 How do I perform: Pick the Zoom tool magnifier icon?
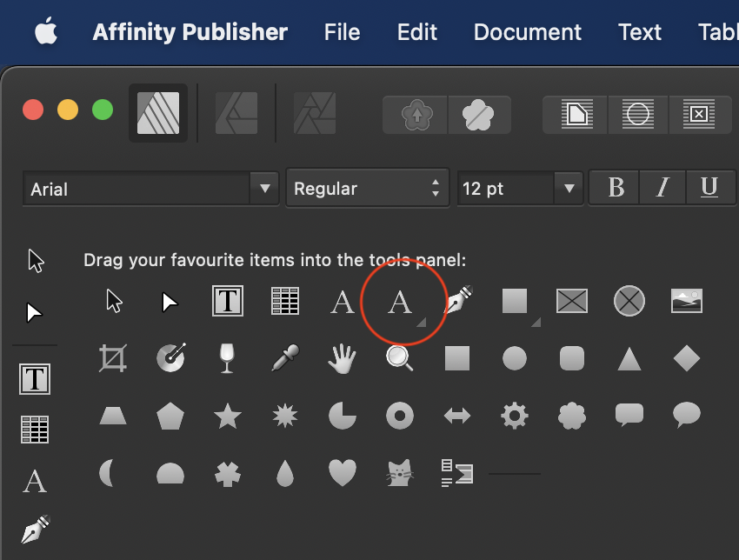click(x=399, y=358)
